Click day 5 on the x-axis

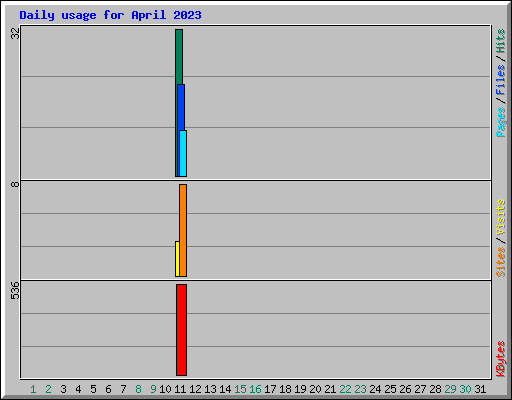point(93,389)
